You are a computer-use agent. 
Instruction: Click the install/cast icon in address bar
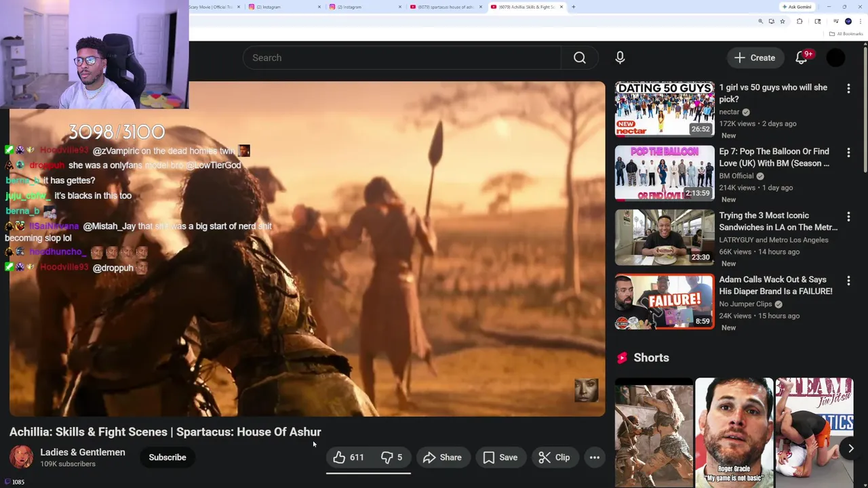(x=771, y=22)
